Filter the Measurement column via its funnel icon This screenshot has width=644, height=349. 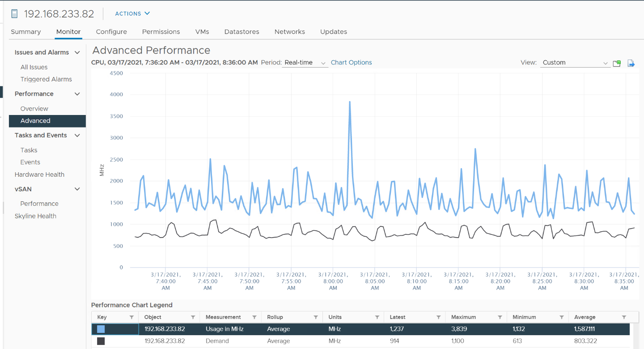[x=254, y=317]
